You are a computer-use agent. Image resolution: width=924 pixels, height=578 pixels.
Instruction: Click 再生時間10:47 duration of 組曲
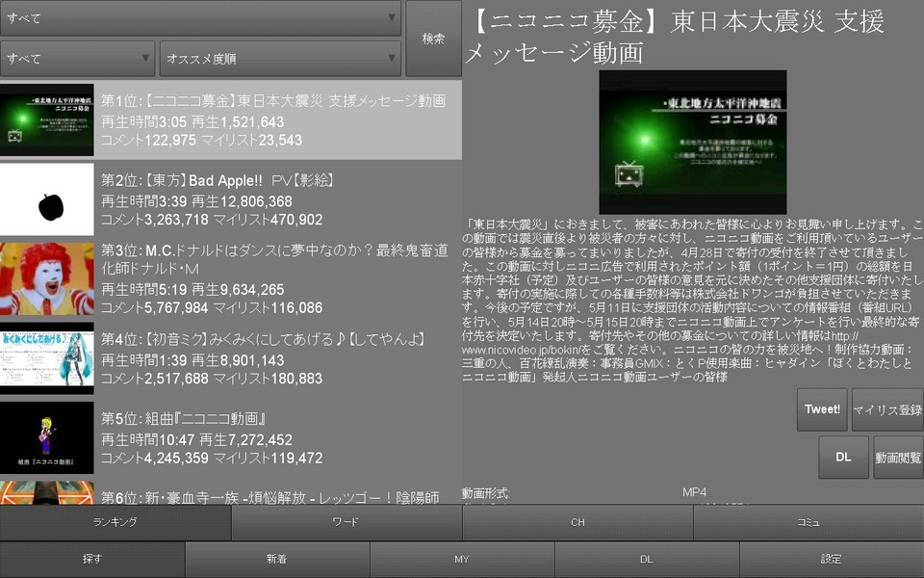[147, 439]
